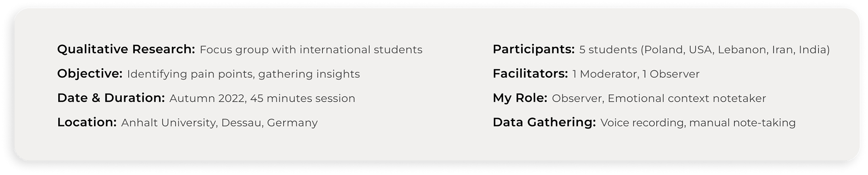This screenshot has width=868, height=175.
Task: Select the My Role label
Action: click(520, 98)
